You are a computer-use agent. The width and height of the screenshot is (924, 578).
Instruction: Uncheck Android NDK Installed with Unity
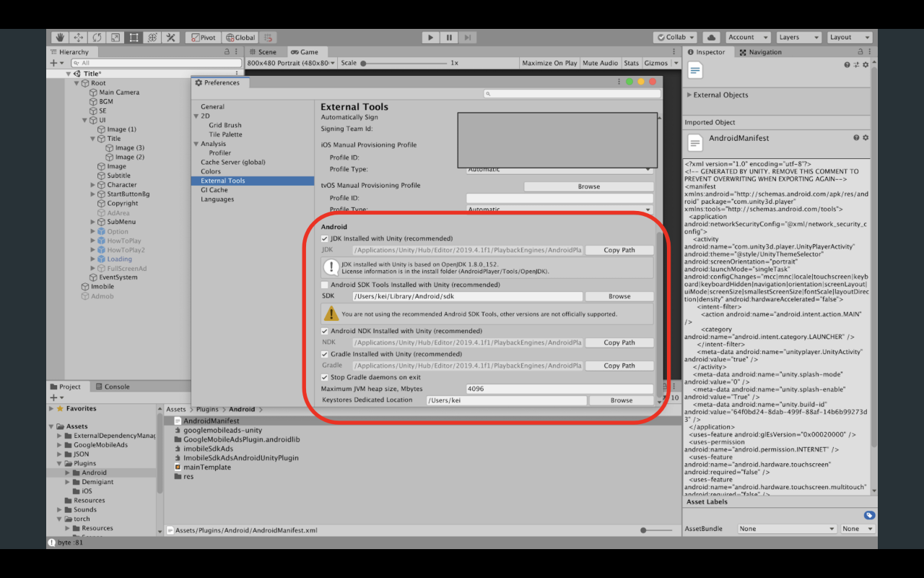click(325, 331)
